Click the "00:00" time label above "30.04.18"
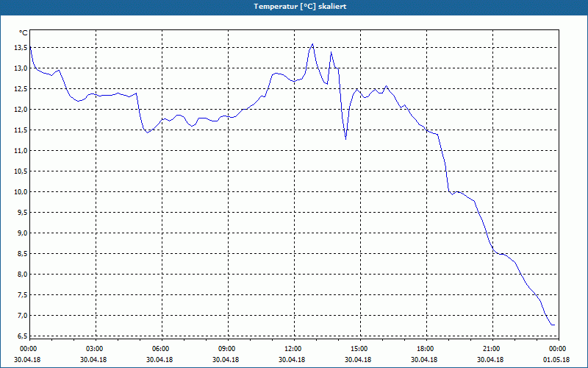The height and width of the screenshot is (368, 588). (27, 349)
